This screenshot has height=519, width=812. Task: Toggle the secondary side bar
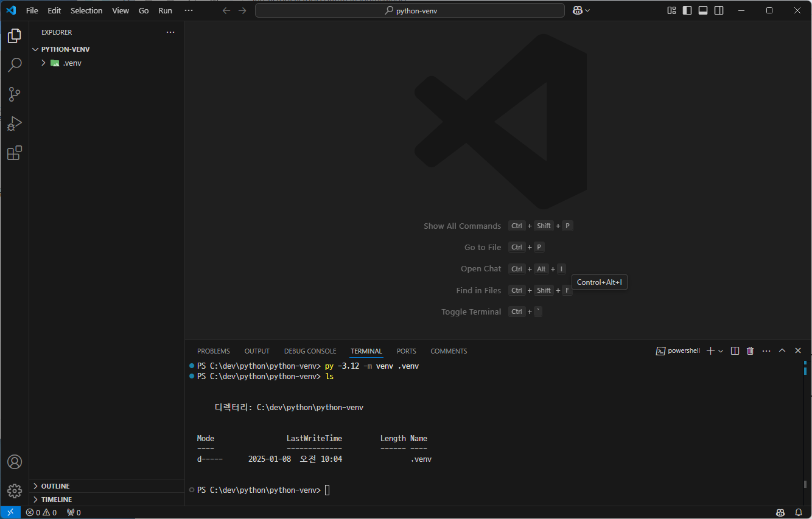[719, 10]
